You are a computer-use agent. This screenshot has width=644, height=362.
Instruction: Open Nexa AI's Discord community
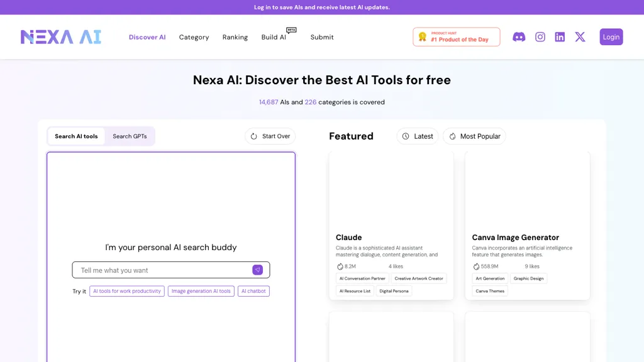pyautogui.click(x=518, y=36)
